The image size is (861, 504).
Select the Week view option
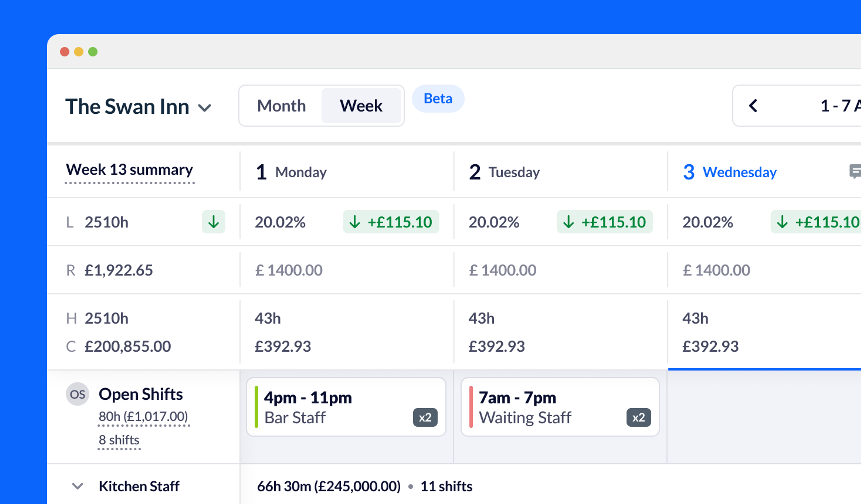click(361, 106)
